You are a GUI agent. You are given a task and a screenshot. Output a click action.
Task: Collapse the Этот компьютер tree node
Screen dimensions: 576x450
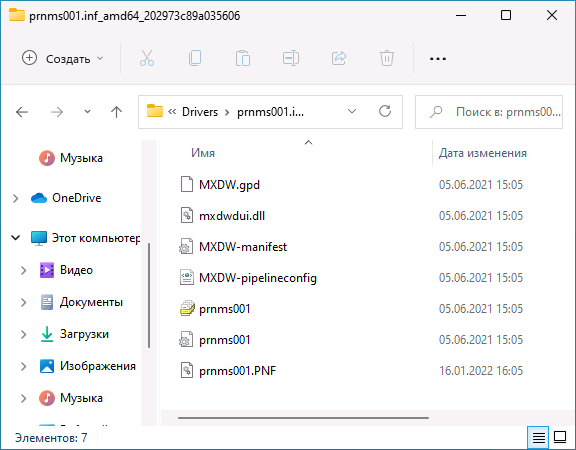(15, 238)
